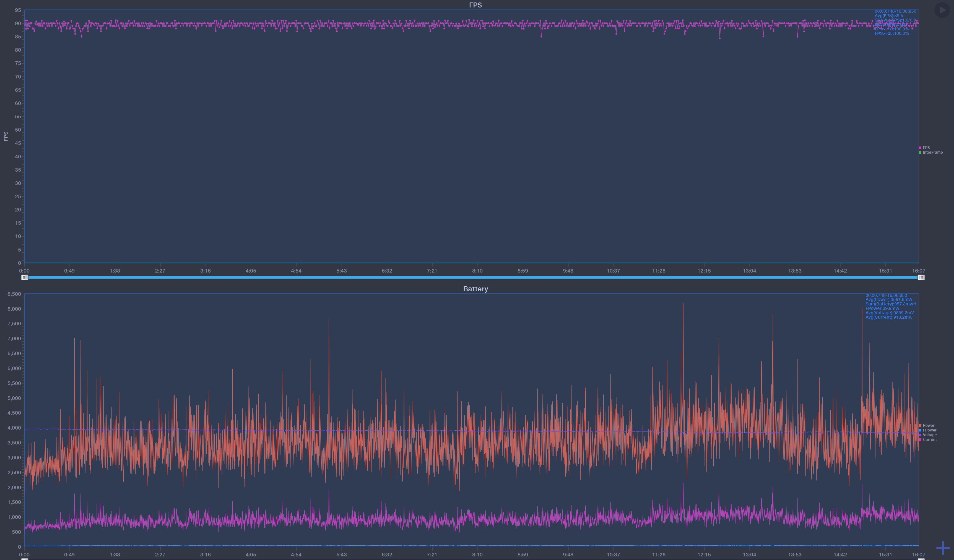
Task: Click the "75" y-axis label on FPS chart
Action: click(x=18, y=63)
